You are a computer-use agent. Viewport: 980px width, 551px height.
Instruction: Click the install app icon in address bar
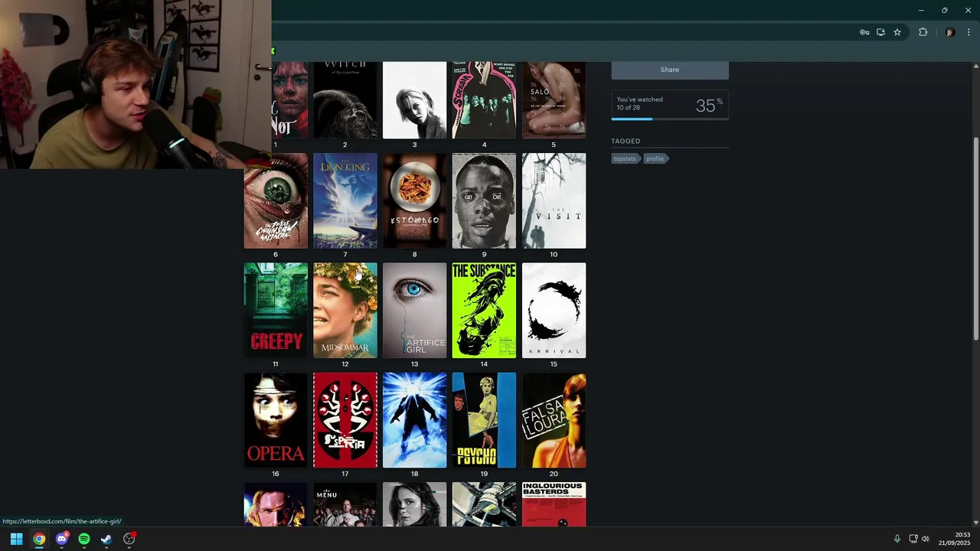pos(880,32)
